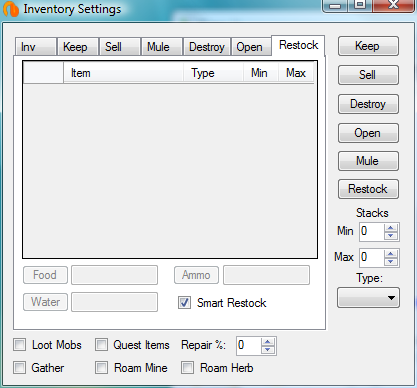Viewport: 417px width, 388px height.
Task: Focus the Food text field
Action: click(114, 275)
